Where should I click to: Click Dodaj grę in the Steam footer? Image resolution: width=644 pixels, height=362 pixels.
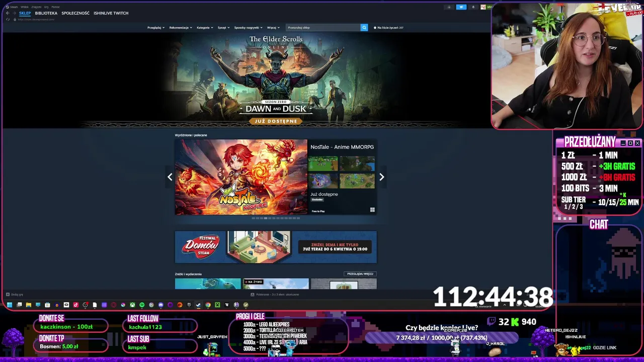tap(14, 294)
